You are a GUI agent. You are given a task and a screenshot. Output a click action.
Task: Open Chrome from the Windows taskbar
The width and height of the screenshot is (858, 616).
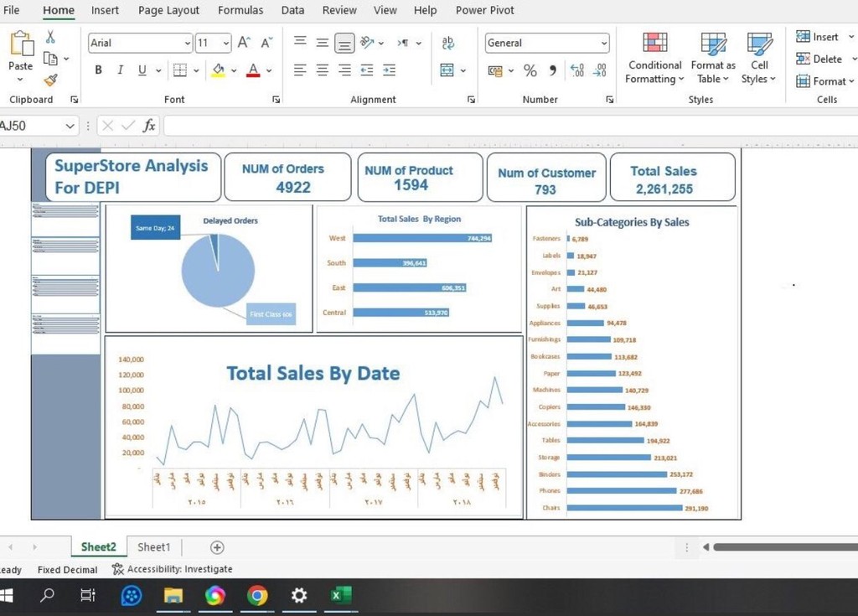tap(257, 596)
